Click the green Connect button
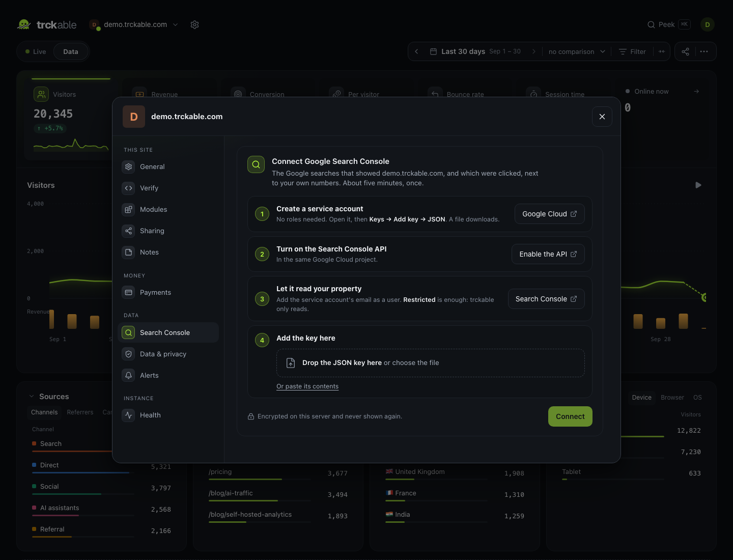The height and width of the screenshot is (560, 733). pos(570,416)
